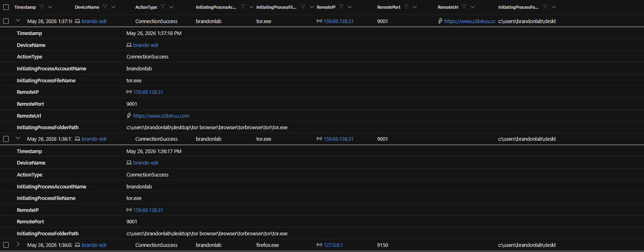Screen dimensions: 644x252
Task: Click the May 26, 2026 1:36:17 PM detail value
Action: [154, 151]
